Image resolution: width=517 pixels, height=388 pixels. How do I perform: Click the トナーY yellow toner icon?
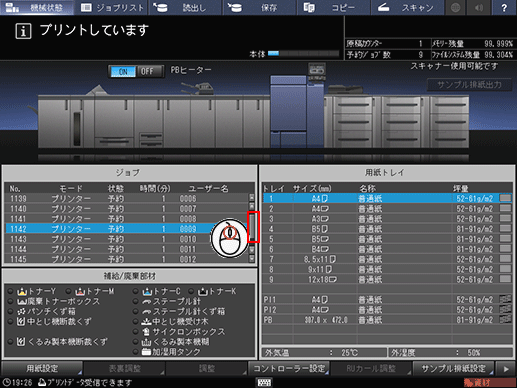22,292
